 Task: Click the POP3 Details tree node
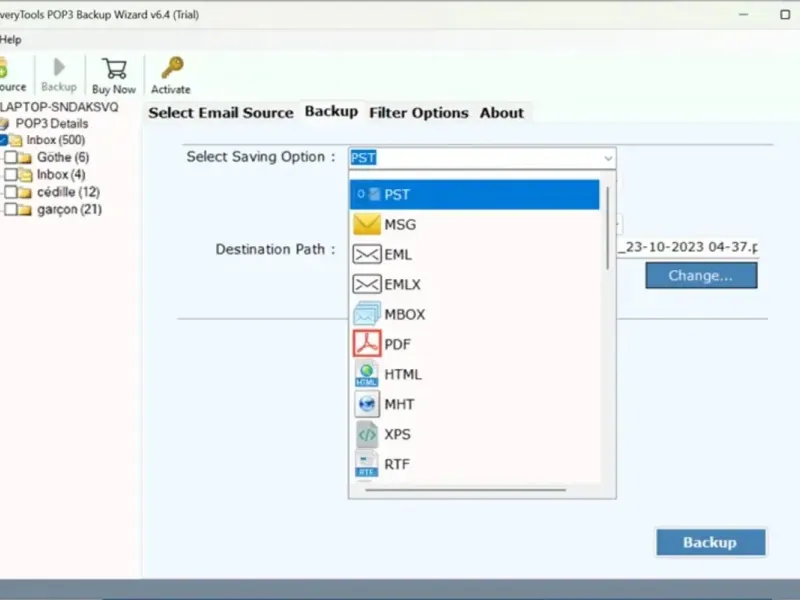tap(52, 123)
